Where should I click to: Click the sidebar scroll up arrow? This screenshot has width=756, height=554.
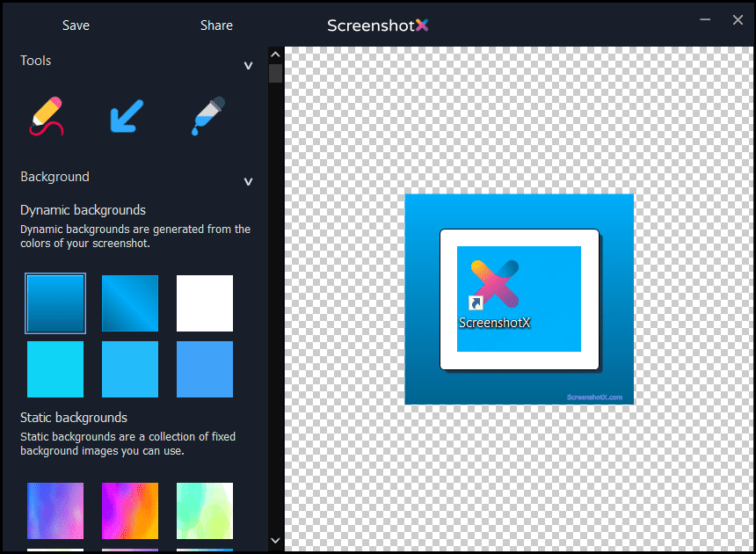pyautogui.click(x=275, y=55)
